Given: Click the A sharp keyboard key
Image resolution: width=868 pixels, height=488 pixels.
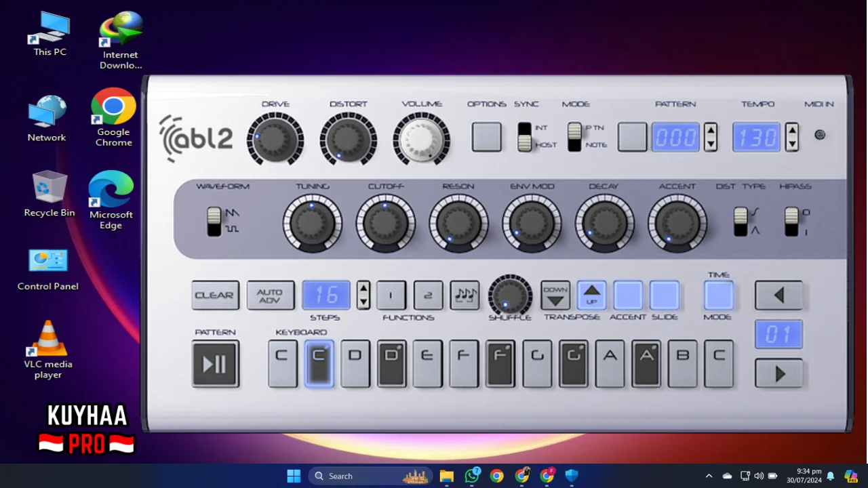Looking at the screenshot, I should tap(646, 364).
